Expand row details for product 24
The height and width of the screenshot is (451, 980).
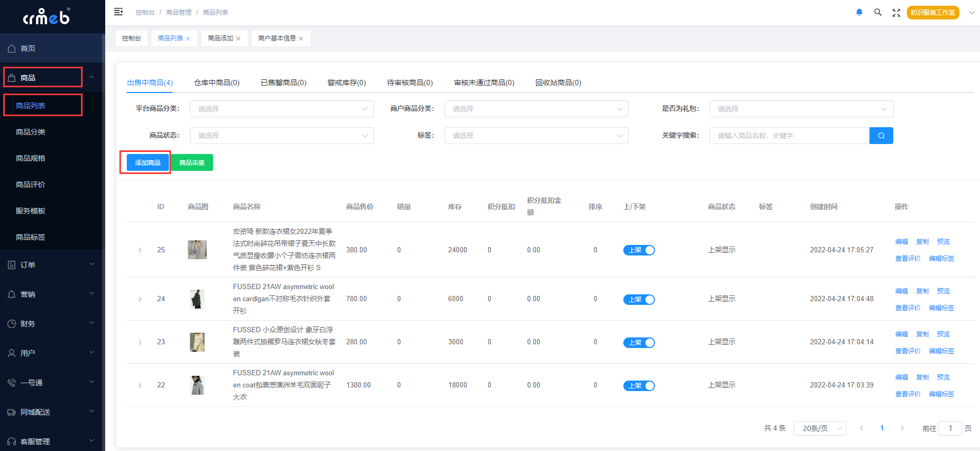140,299
